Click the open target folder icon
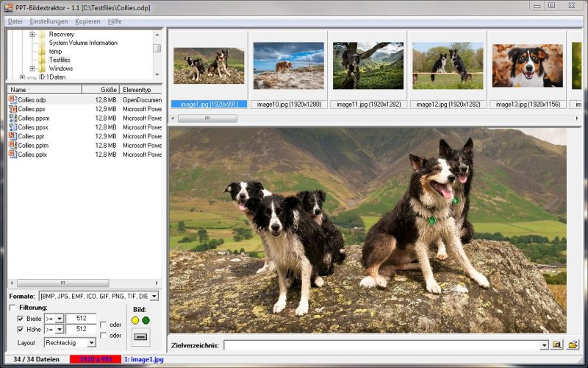 click(573, 344)
